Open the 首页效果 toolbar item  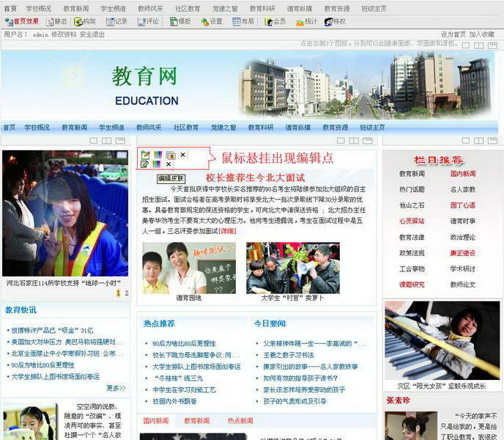click(x=22, y=21)
